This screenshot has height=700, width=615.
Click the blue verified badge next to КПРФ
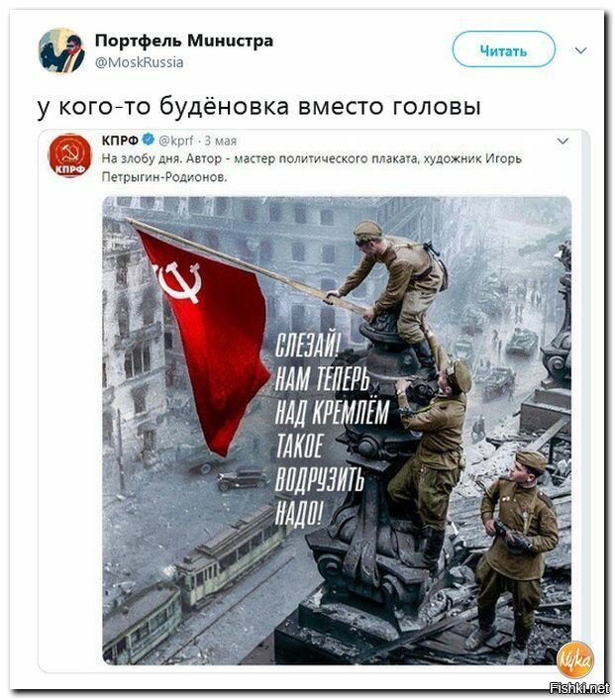tap(149, 140)
